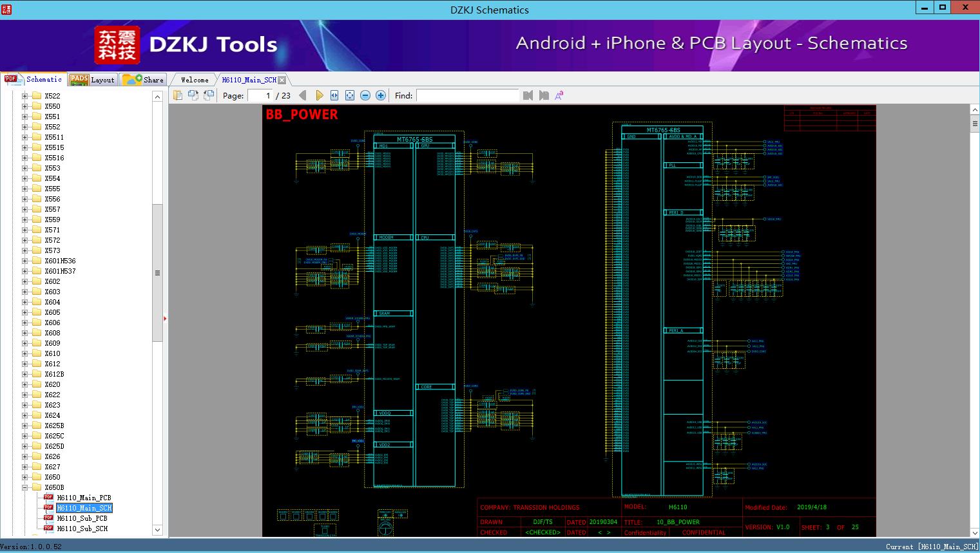980x553 pixels.
Task: Toggle match case search option
Action: (x=559, y=95)
